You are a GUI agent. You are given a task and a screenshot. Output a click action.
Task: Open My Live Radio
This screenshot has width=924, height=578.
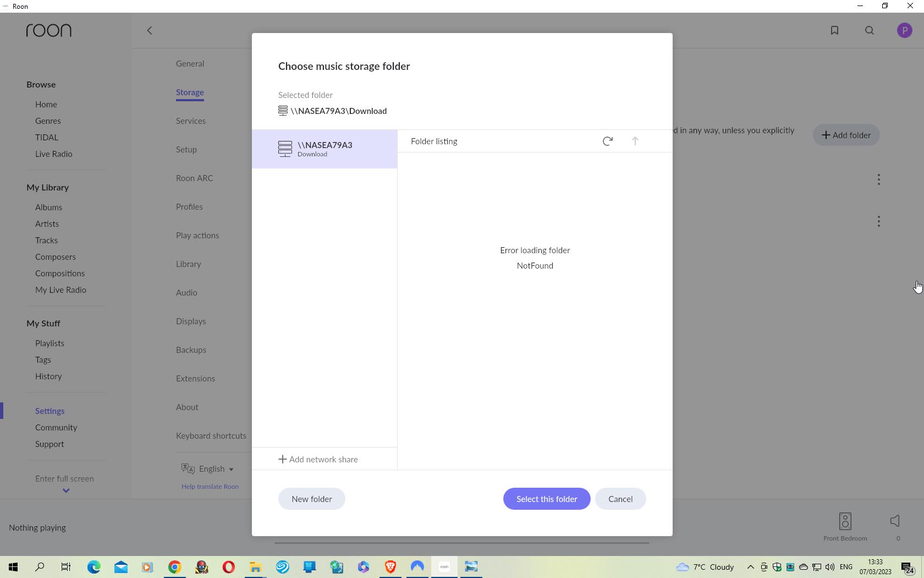point(61,290)
